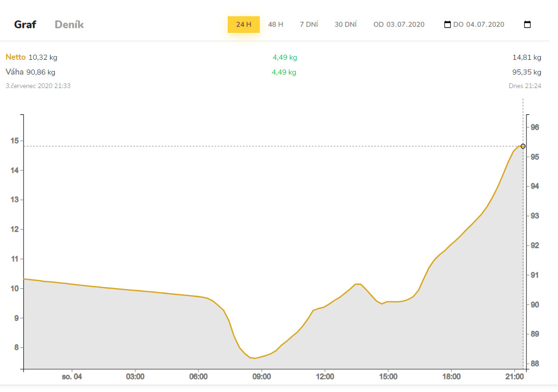Viewport: 558px width, 392px height.
Task: Click the Netto start value 10,32 kg
Action: coord(43,57)
